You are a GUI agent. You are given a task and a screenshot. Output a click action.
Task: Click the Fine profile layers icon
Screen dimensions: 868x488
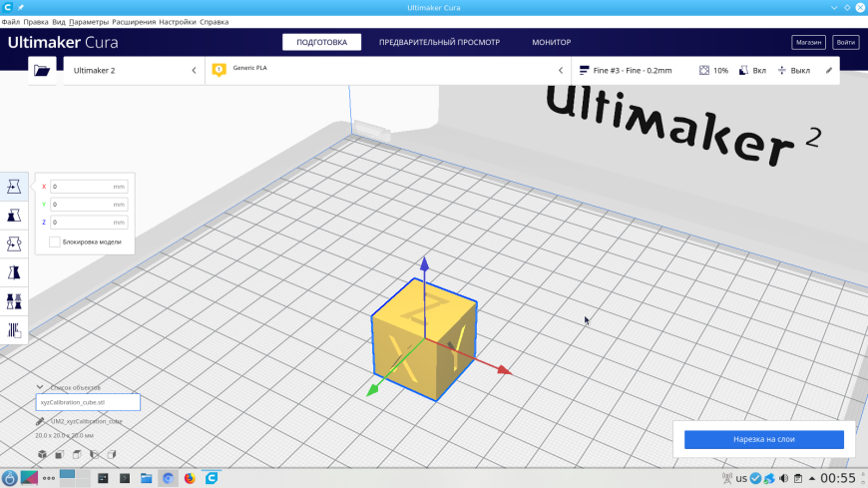[x=584, y=70]
